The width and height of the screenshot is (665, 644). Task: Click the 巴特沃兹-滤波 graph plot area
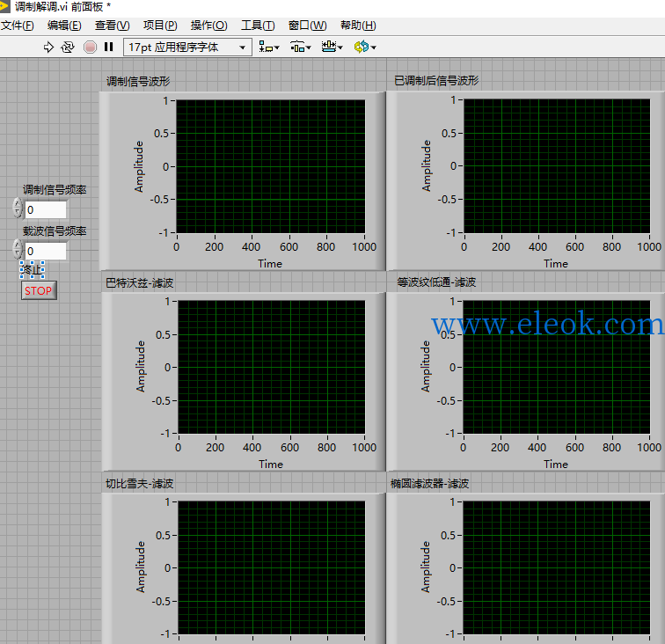272,367
